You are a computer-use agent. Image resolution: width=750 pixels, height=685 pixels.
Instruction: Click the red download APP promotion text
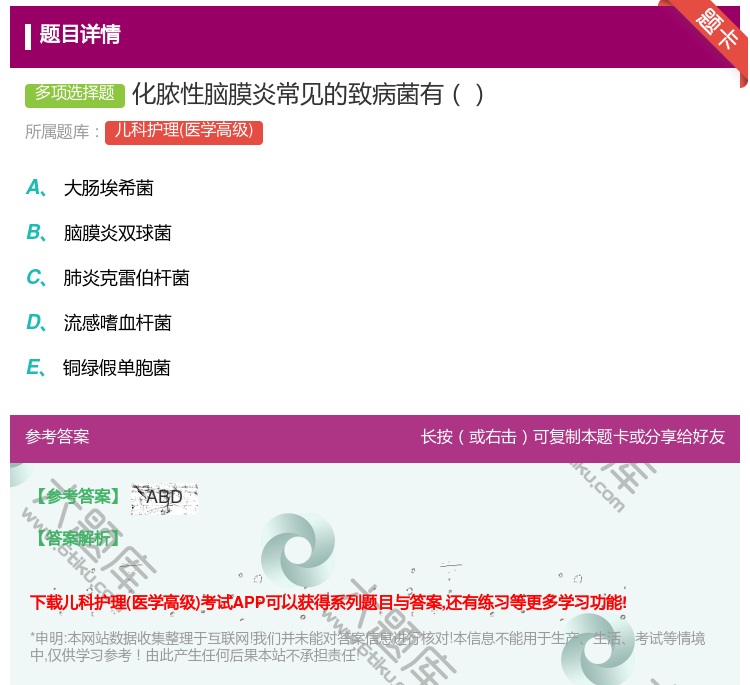tap(328, 602)
